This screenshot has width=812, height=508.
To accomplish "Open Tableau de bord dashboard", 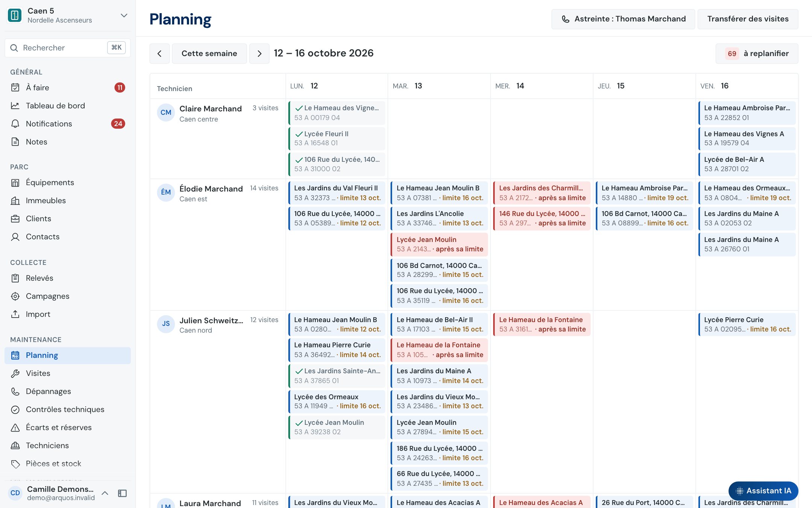I will tap(68, 106).
